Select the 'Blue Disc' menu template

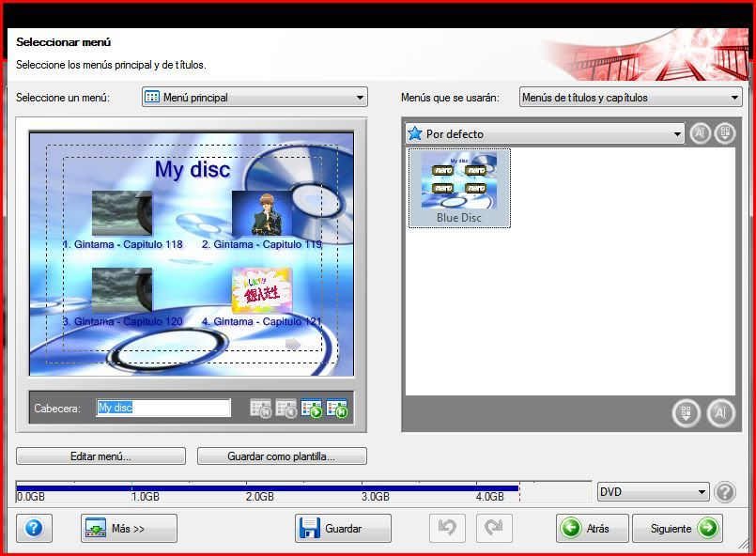tap(459, 188)
